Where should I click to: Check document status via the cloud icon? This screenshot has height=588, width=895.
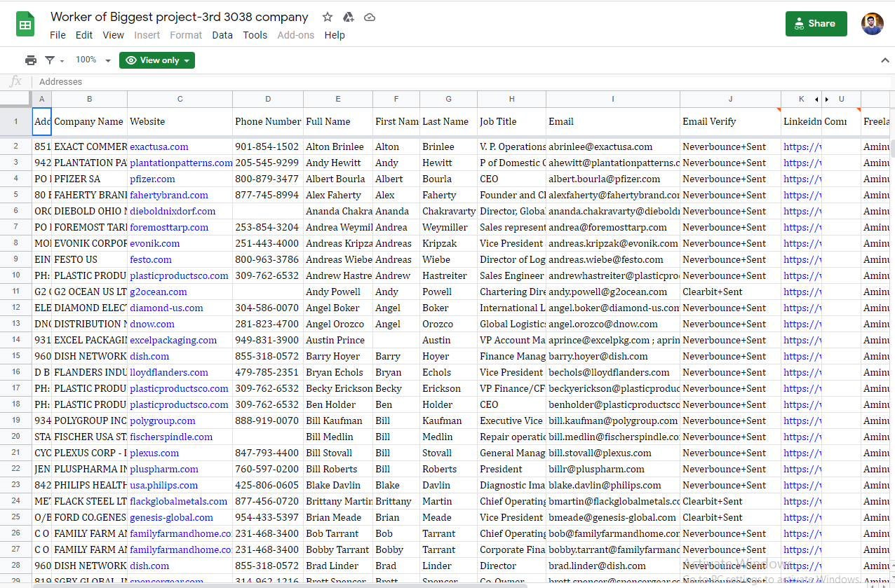pyautogui.click(x=370, y=17)
